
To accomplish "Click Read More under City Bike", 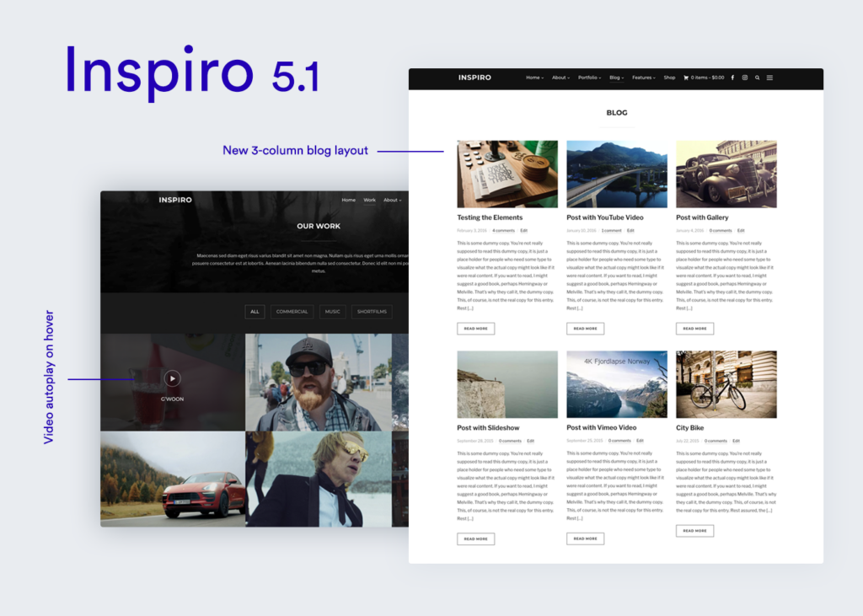I will click(x=694, y=531).
